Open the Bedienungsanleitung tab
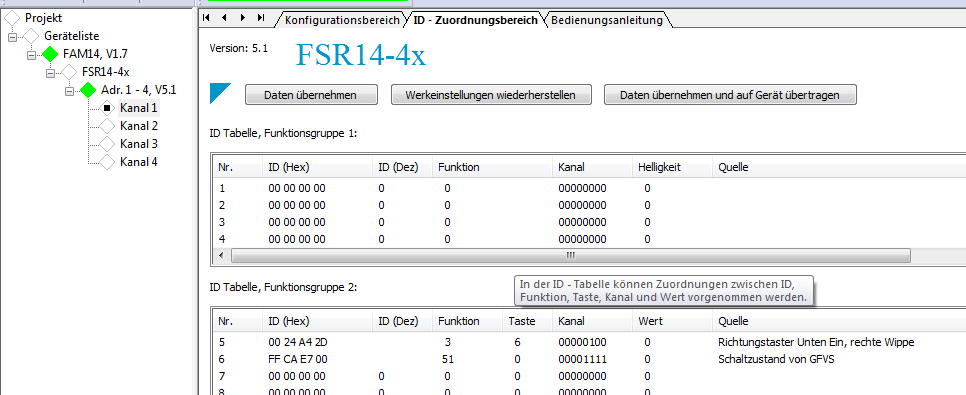Image resolution: width=966 pixels, height=395 pixels. (x=607, y=20)
